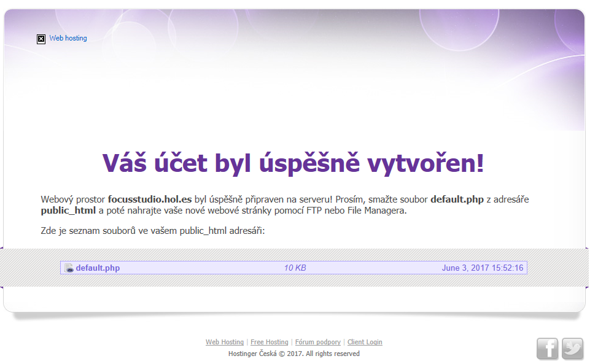598x364 pixels.
Task: Open the Fórum podpory support link
Action: click(317, 343)
